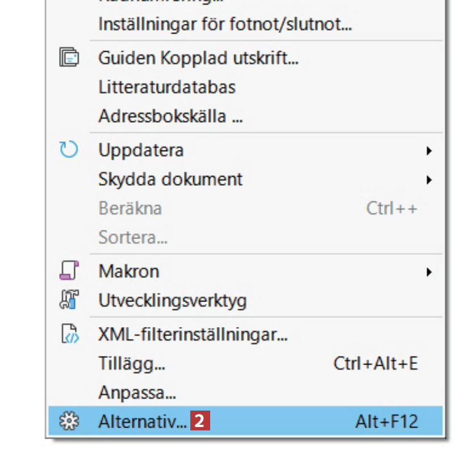This screenshot has width=476, height=452.
Task: Choose Anpassa from the menu
Action: (x=137, y=392)
